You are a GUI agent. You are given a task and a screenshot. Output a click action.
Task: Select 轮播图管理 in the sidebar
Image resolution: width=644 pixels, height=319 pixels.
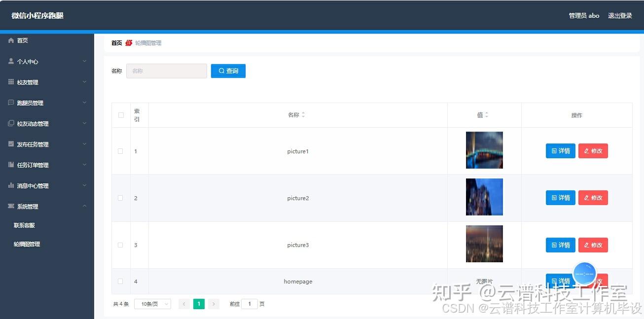(x=27, y=244)
